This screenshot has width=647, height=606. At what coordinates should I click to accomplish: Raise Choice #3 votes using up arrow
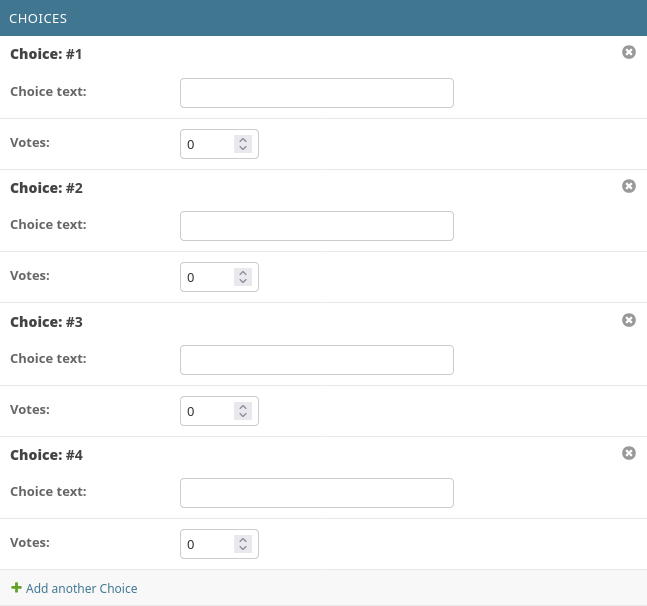(x=243, y=407)
